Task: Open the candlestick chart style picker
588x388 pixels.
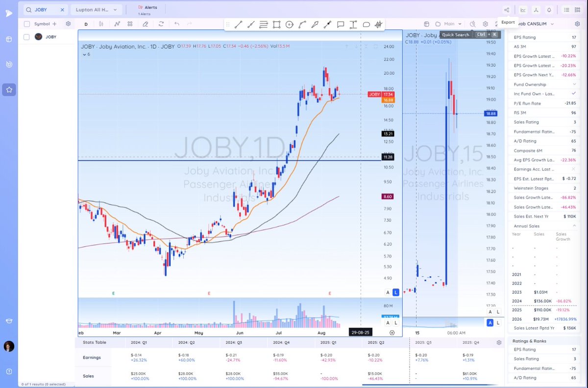Action: coord(101,24)
